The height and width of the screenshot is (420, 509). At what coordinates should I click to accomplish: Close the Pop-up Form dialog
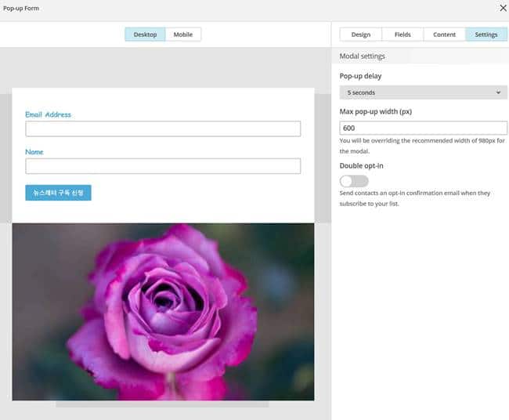click(x=502, y=8)
